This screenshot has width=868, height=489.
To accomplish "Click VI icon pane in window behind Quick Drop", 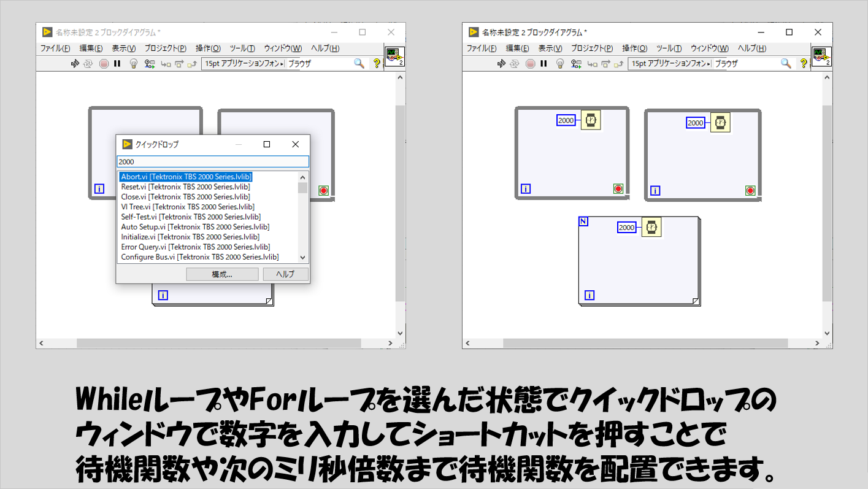I will (394, 56).
